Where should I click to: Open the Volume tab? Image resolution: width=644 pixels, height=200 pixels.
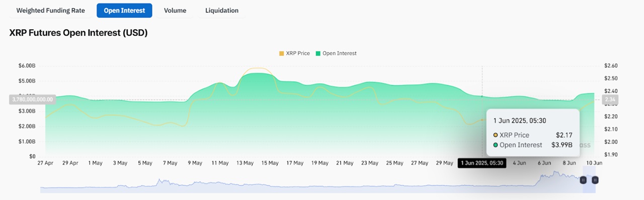click(x=175, y=10)
